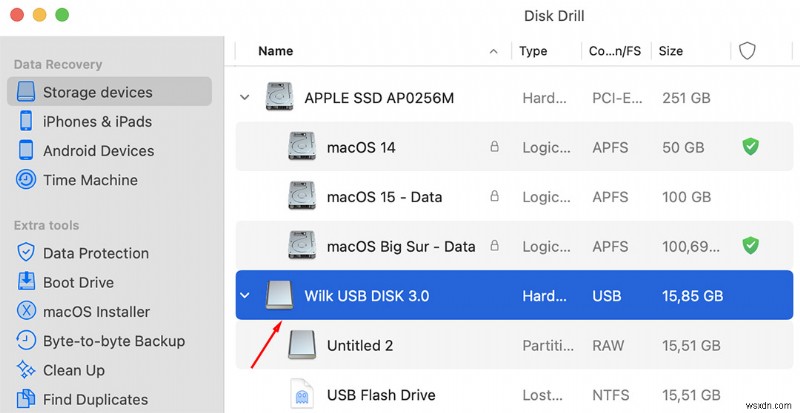
Task: Click the NTFS file system cell
Action: click(610, 395)
